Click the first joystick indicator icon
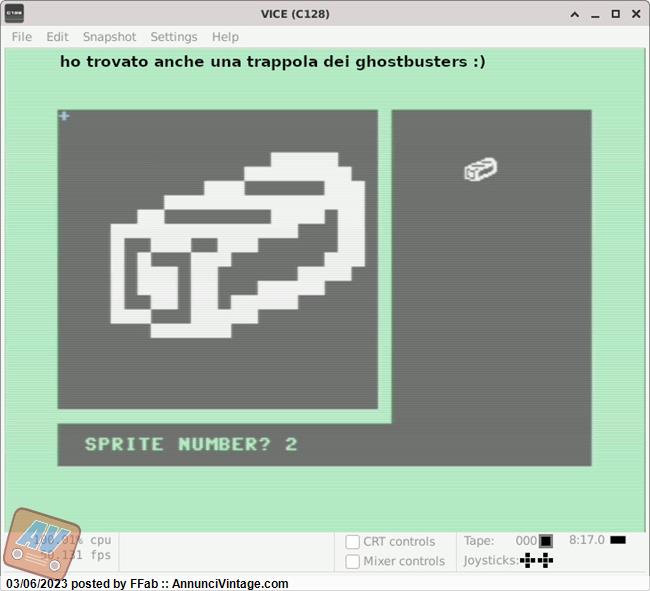 click(528, 560)
